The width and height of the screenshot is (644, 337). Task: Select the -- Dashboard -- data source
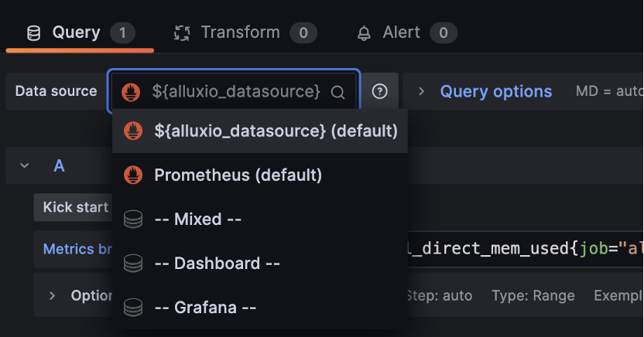pos(260,264)
